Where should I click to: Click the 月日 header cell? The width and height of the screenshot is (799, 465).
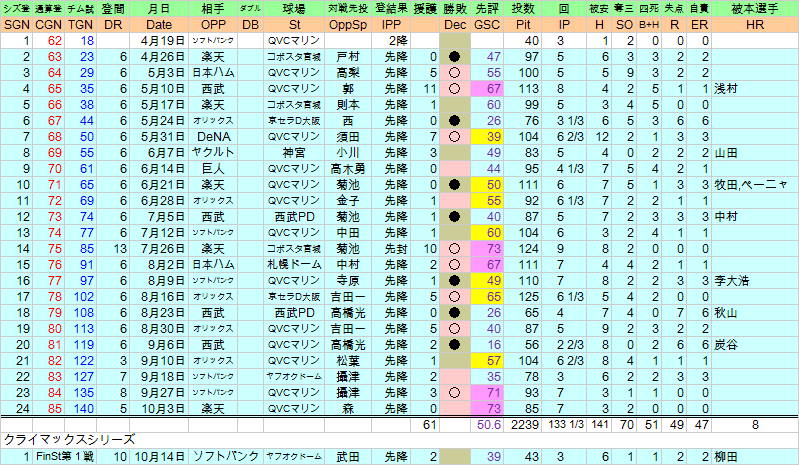[x=158, y=9]
